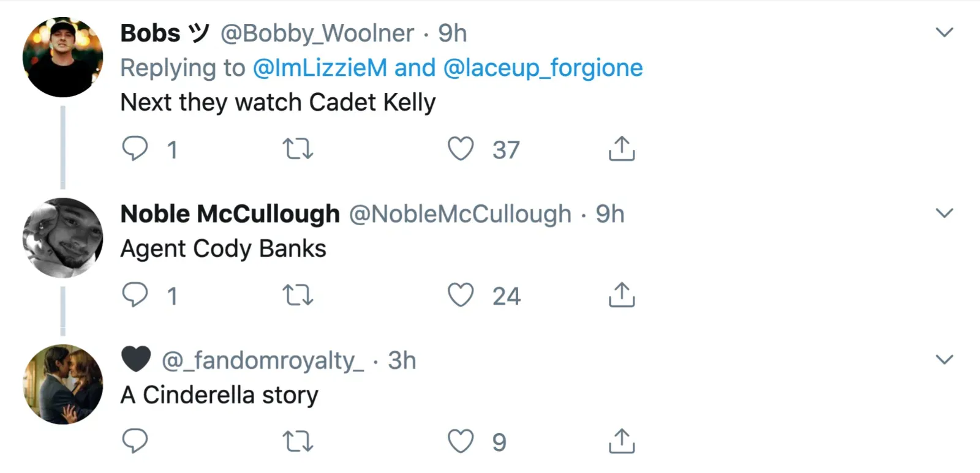The height and width of the screenshot is (473, 980).
Task: Open more options for Bobs' tweet
Action: click(944, 32)
